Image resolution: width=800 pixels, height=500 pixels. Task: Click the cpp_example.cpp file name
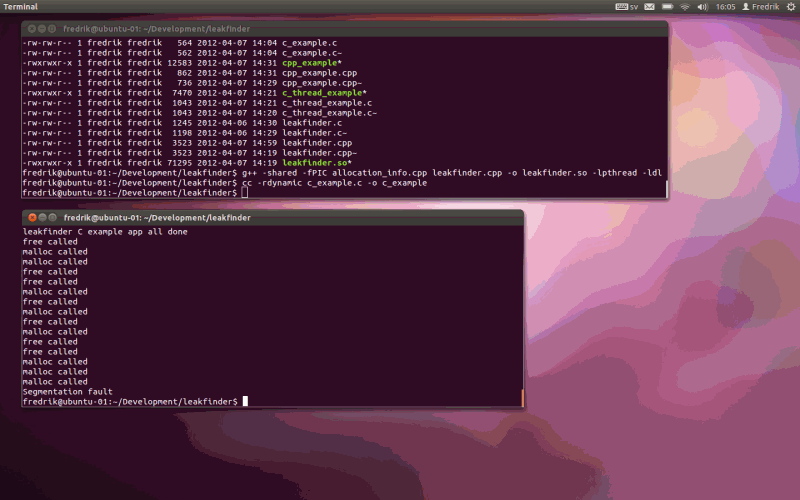click(319, 73)
